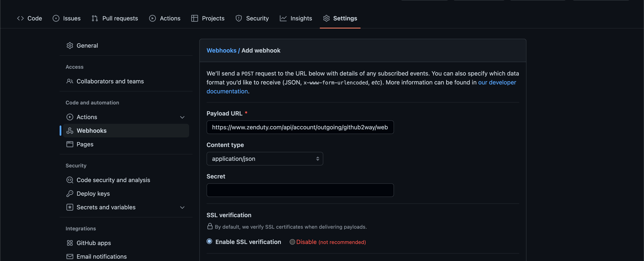Click the Code security and analysis icon
Viewport: 644px width, 261px height.
tap(70, 180)
